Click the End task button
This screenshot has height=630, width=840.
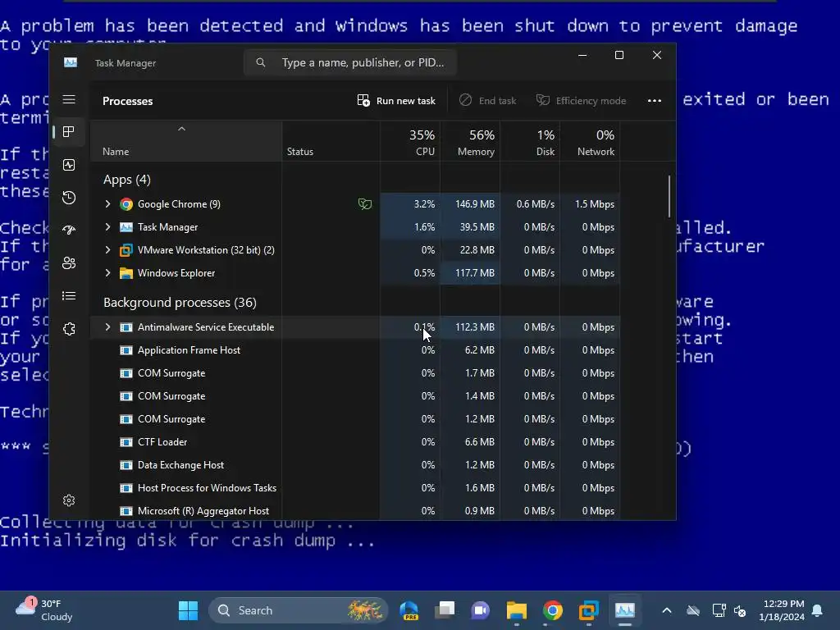pyautogui.click(x=487, y=101)
